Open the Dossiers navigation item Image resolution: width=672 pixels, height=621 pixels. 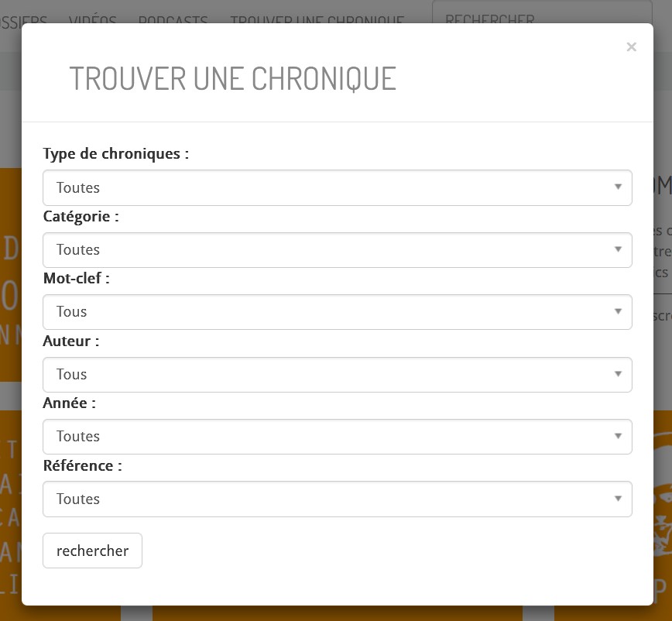coord(23,20)
